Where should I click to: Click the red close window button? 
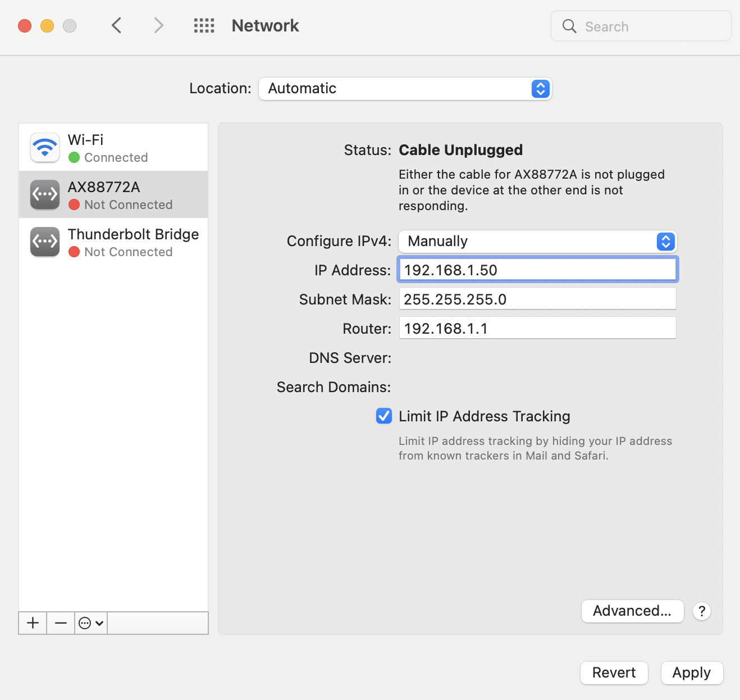25,26
